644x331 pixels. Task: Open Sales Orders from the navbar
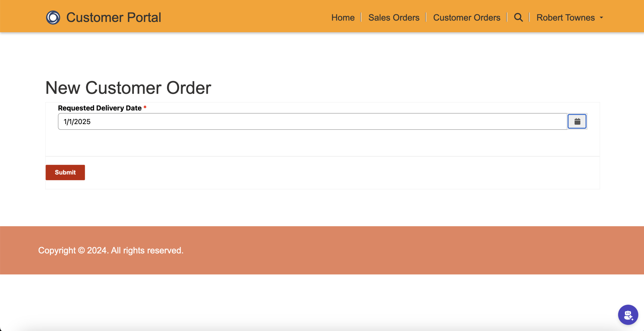click(394, 18)
